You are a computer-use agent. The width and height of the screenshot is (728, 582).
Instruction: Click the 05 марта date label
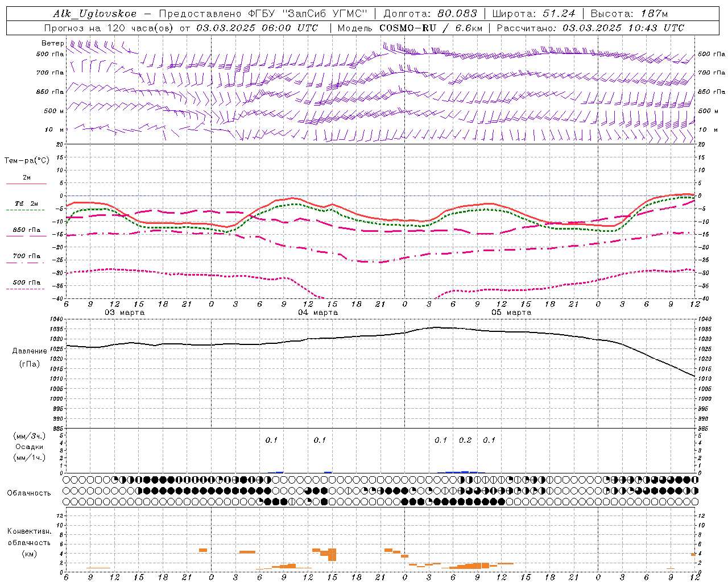point(511,313)
